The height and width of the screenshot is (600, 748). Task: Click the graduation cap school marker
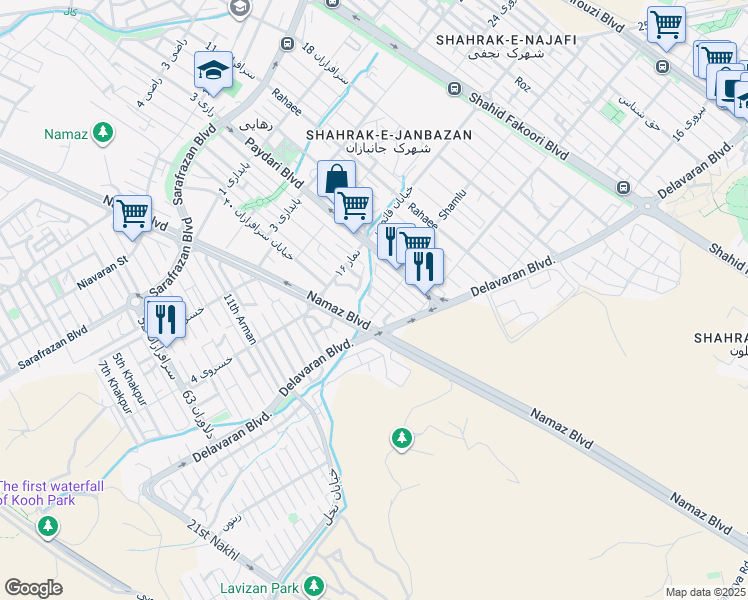[x=213, y=69]
